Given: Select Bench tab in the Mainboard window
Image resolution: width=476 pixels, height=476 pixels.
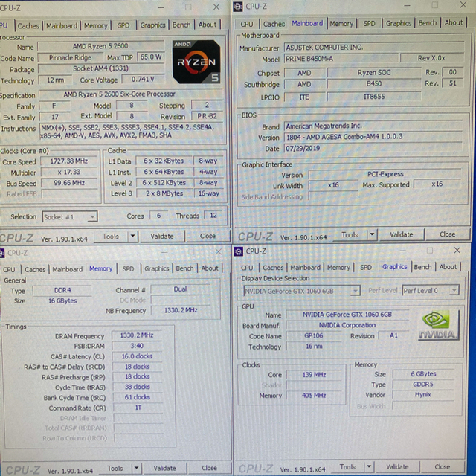Looking at the screenshot, I should (428, 23).
